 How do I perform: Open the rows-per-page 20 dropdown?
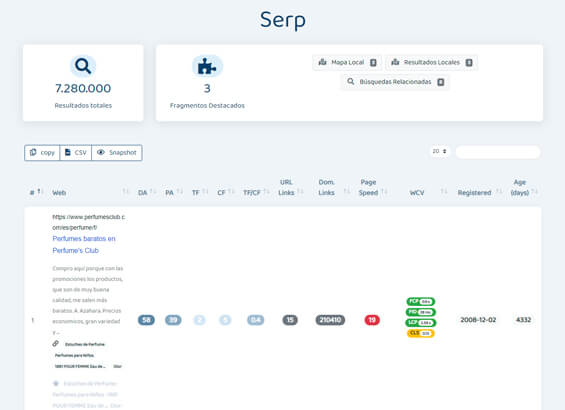pyautogui.click(x=439, y=152)
